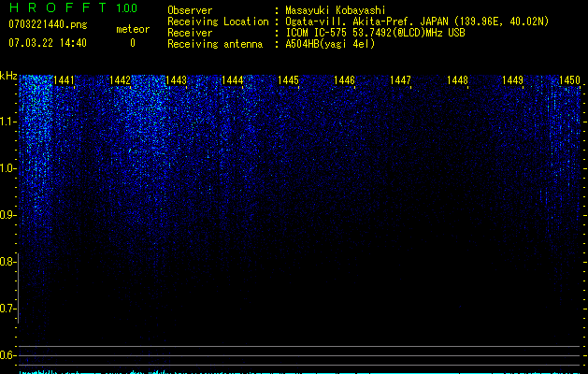
Task: Click the date stamp 07.03.22 14:40
Action: (48, 43)
